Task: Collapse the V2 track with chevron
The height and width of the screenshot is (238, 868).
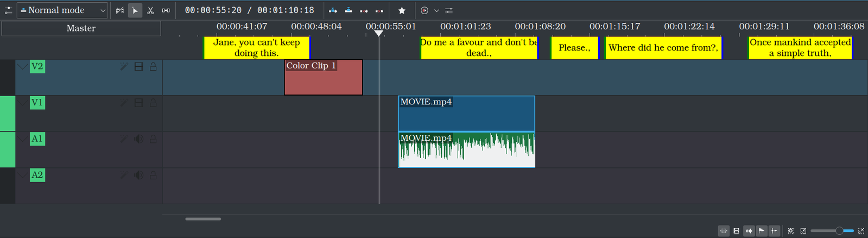Action: click(22, 66)
